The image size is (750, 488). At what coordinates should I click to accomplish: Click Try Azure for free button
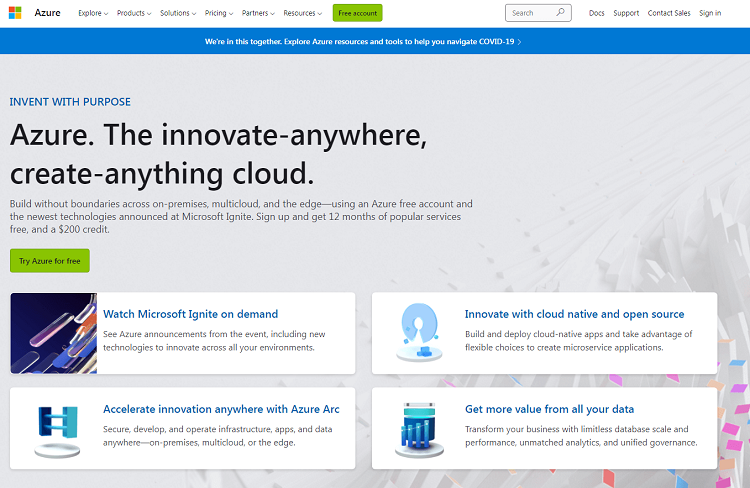point(50,261)
